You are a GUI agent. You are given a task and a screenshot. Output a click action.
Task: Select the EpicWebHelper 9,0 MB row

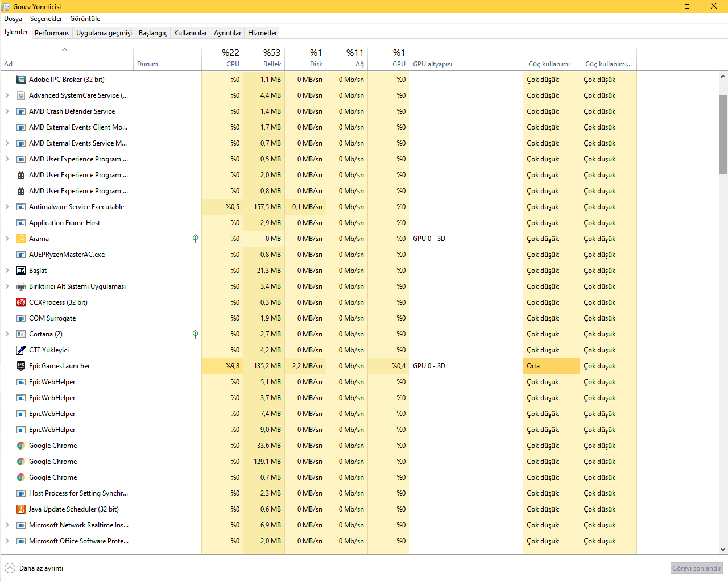pyautogui.click(x=318, y=430)
